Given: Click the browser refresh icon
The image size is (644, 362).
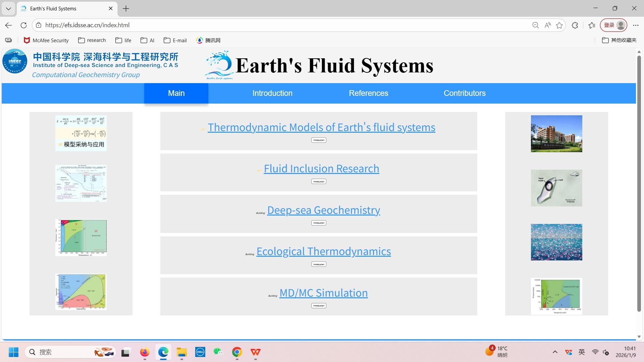Looking at the screenshot, I should tap(23, 25).
